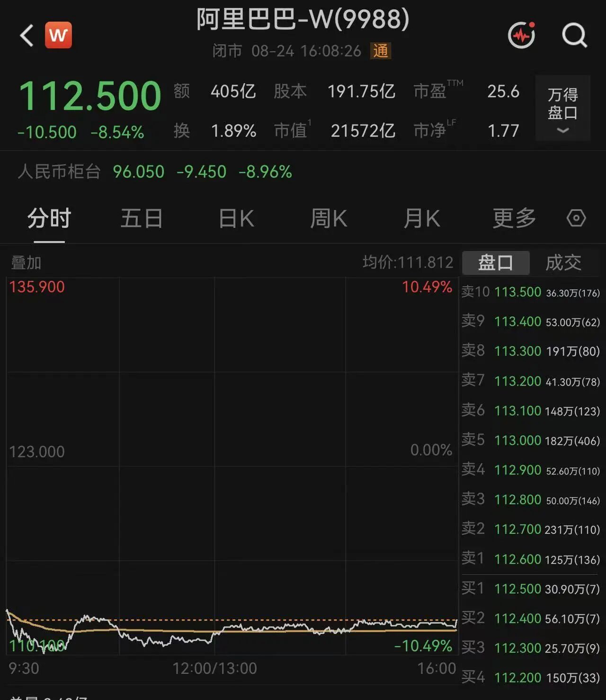This screenshot has width=606, height=700.
Task: Tap the current price 112.500
Action: 90,96
